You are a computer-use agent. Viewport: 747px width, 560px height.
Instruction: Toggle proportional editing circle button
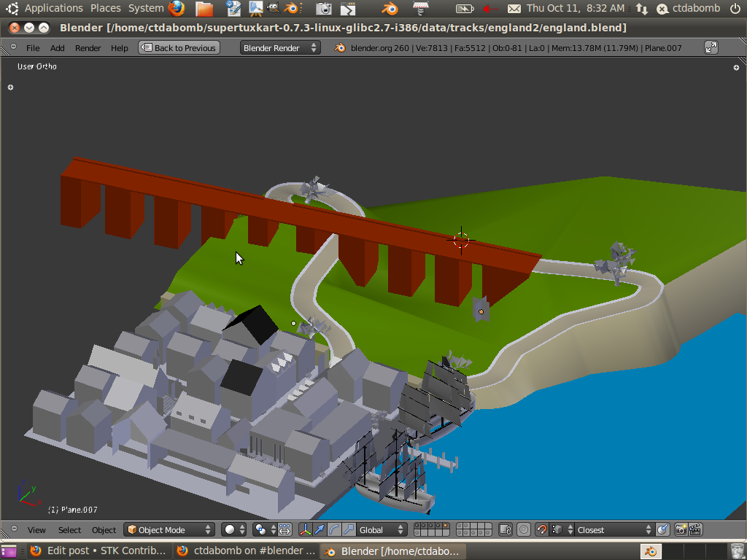tap(524, 530)
